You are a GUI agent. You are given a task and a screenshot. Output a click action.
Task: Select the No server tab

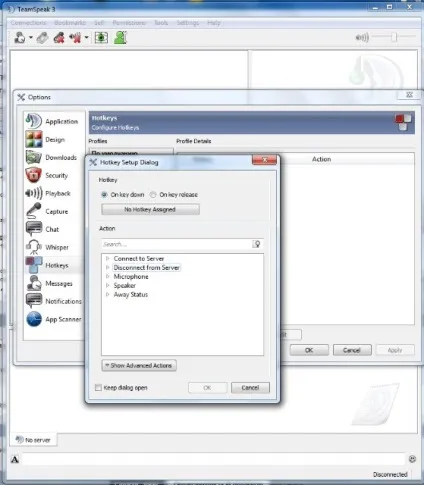coord(34,440)
